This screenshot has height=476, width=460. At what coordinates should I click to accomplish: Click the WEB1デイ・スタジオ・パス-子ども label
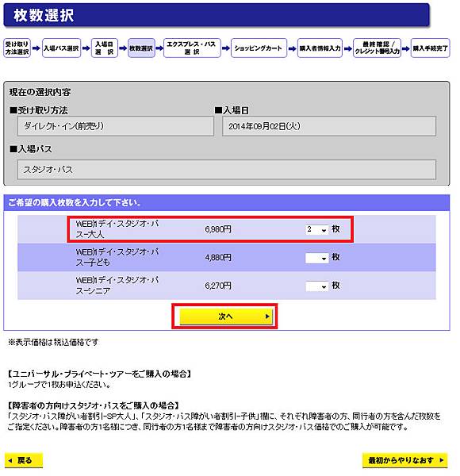point(117,257)
